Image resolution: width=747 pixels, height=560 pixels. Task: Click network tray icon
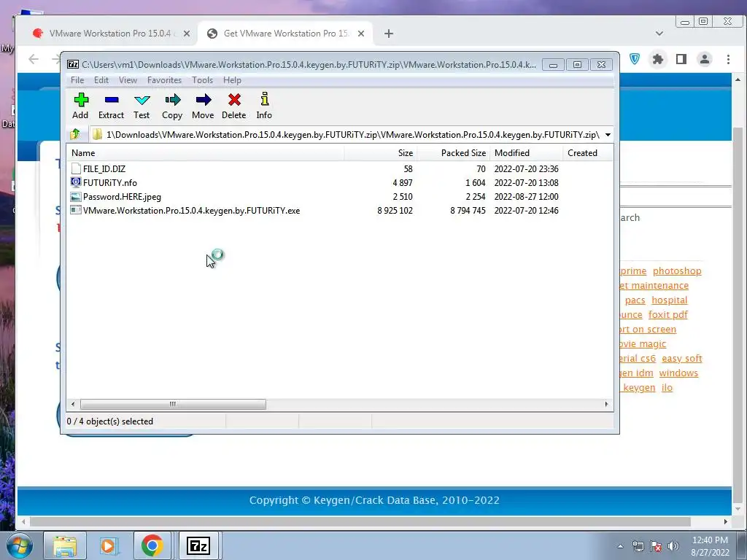(638, 546)
